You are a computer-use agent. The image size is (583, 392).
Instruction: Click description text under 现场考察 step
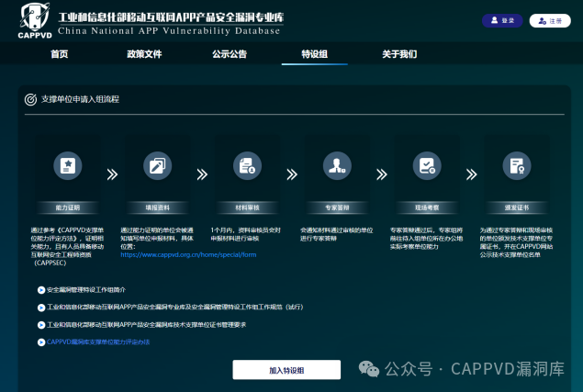click(x=427, y=239)
